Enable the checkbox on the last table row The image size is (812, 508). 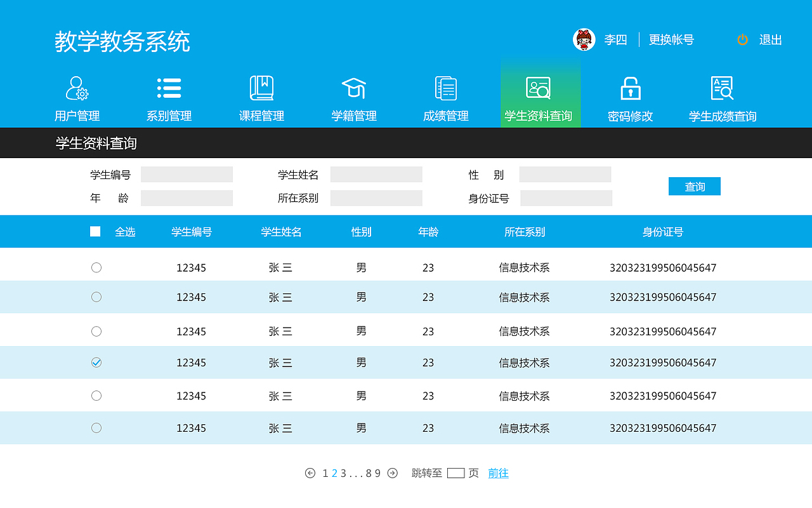(x=96, y=427)
